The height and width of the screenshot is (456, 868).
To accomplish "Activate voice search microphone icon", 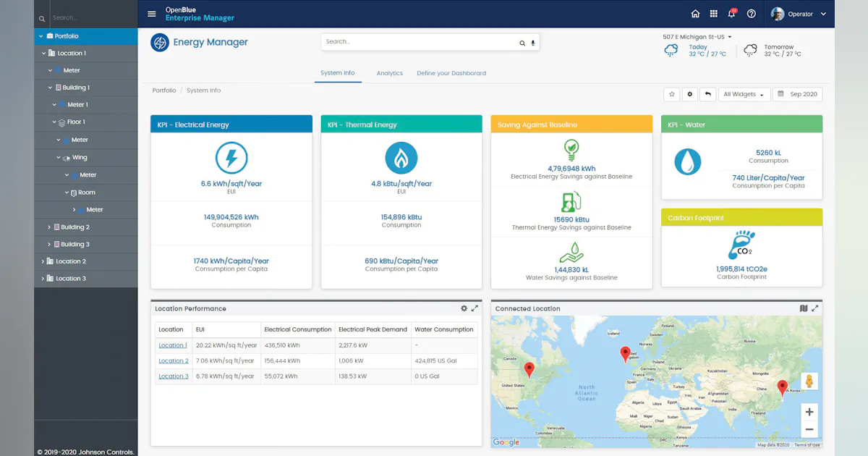I will [x=533, y=43].
